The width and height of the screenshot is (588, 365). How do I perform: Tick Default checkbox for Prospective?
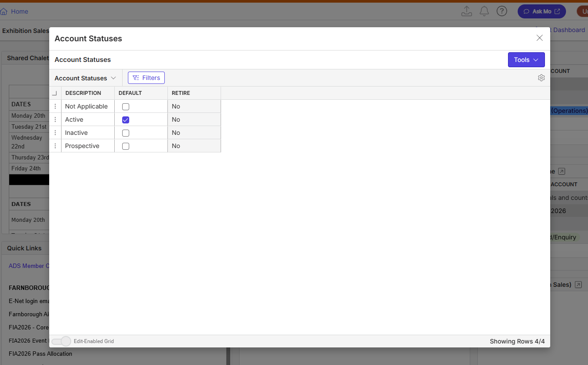tap(126, 146)
